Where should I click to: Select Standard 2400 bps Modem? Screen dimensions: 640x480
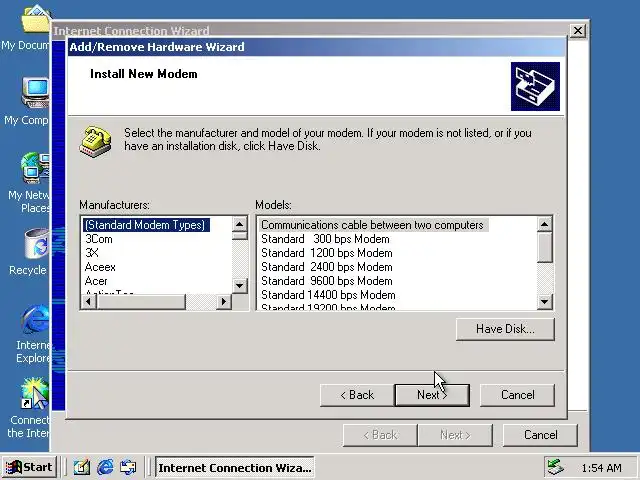[x=327, y=267]
